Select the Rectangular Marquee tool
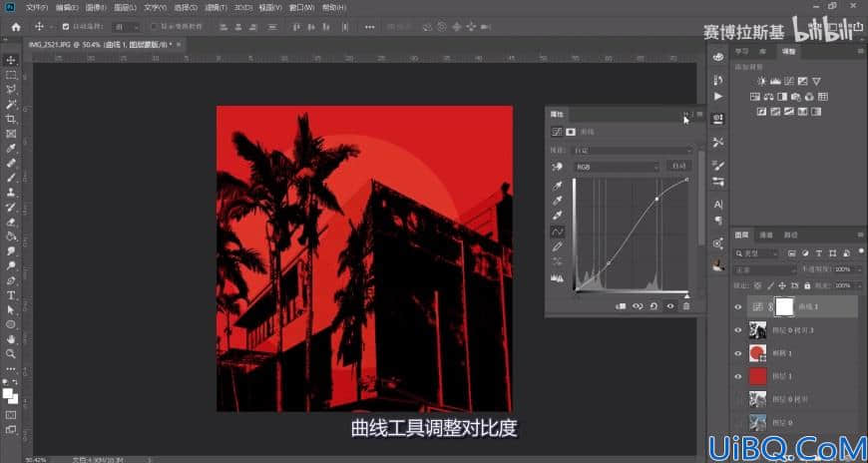The image size is (868, 463). coord(11,75)
